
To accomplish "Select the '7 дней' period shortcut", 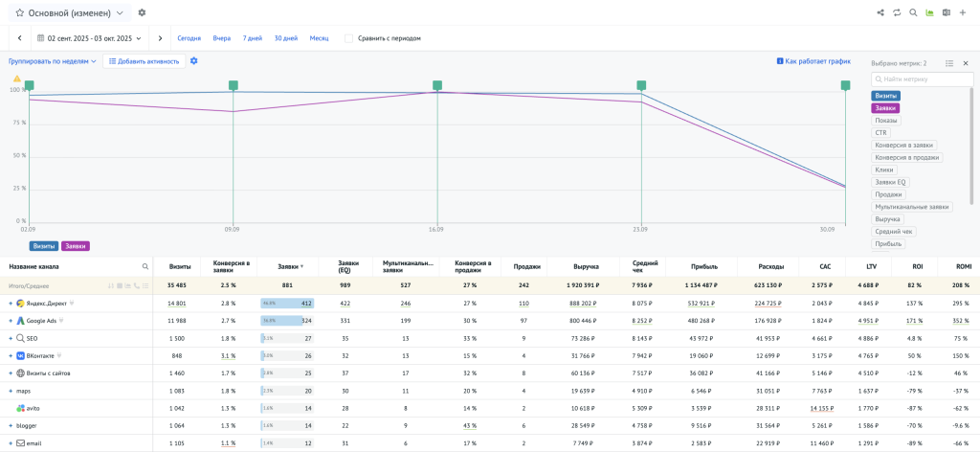I will point(252,38).
